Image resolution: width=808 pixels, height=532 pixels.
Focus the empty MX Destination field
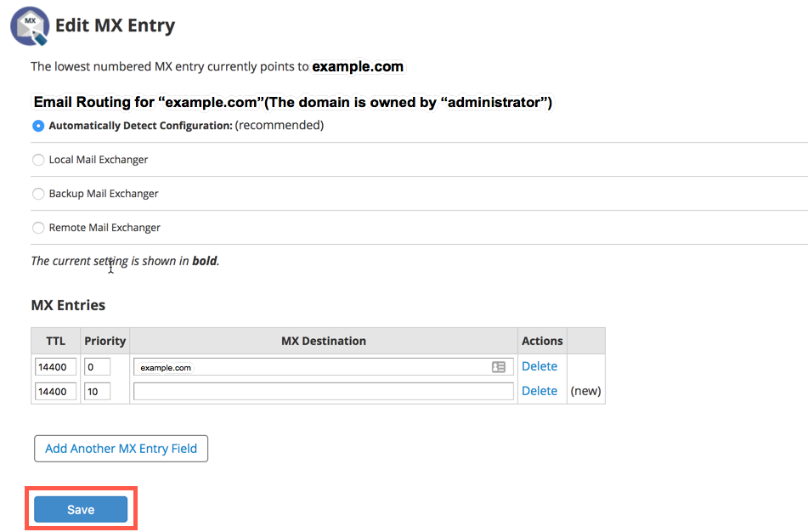coord(324,392)
